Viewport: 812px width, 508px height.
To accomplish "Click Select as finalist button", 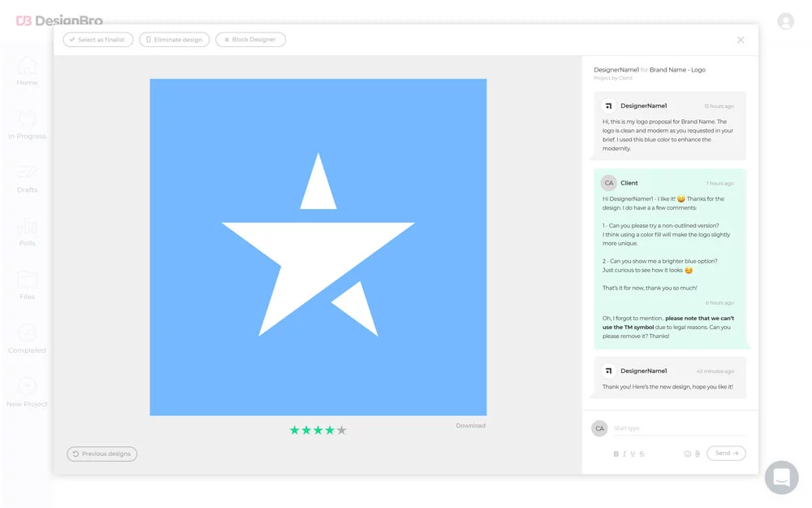I will [x=98, y=39].
